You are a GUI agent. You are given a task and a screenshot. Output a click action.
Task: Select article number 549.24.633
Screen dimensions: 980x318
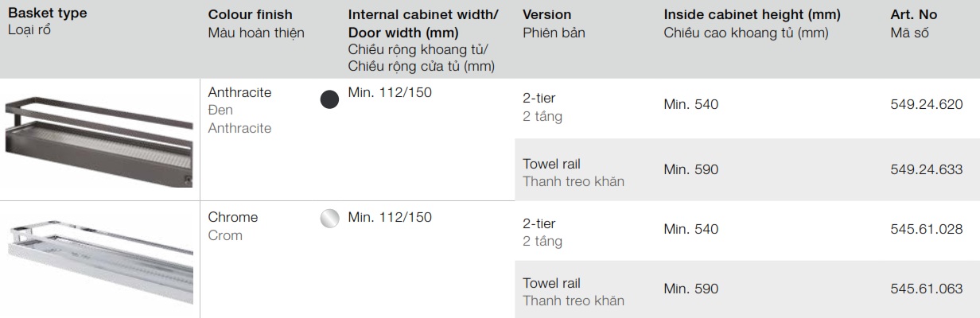tap(926, 169)
